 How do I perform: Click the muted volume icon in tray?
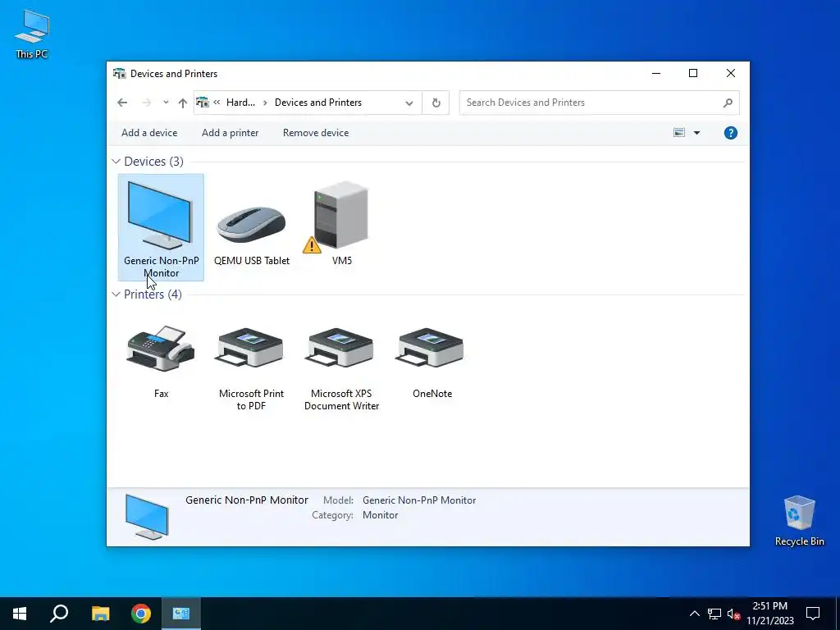tap(734, 614)
